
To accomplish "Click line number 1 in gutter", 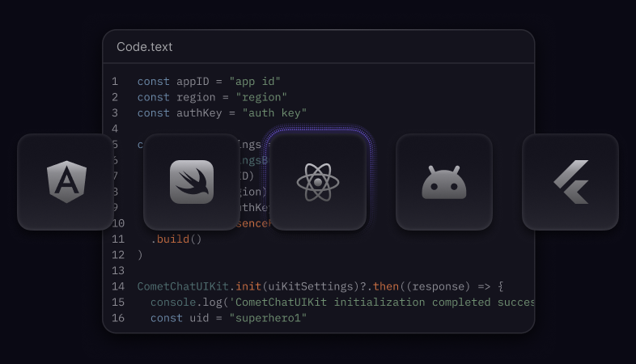I will click(115, 82).
